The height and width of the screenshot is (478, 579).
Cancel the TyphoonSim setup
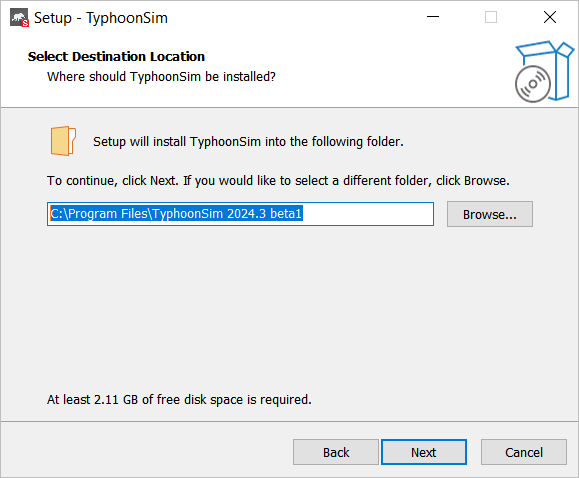[x=524, y=452]
